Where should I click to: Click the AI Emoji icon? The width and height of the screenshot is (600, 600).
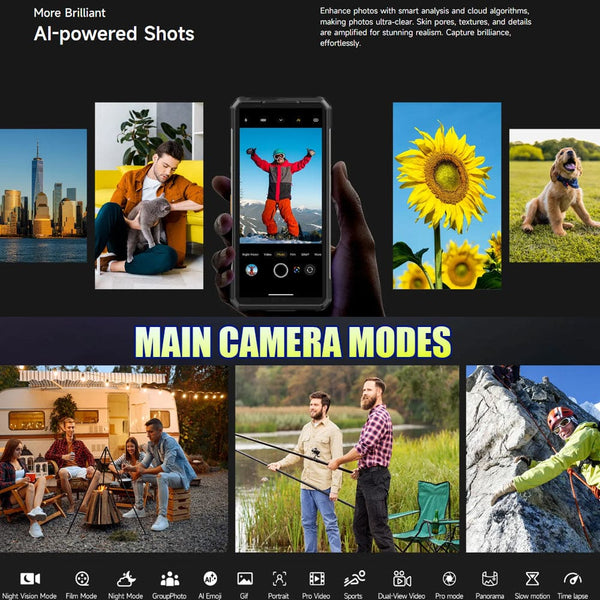coord(210,578)
